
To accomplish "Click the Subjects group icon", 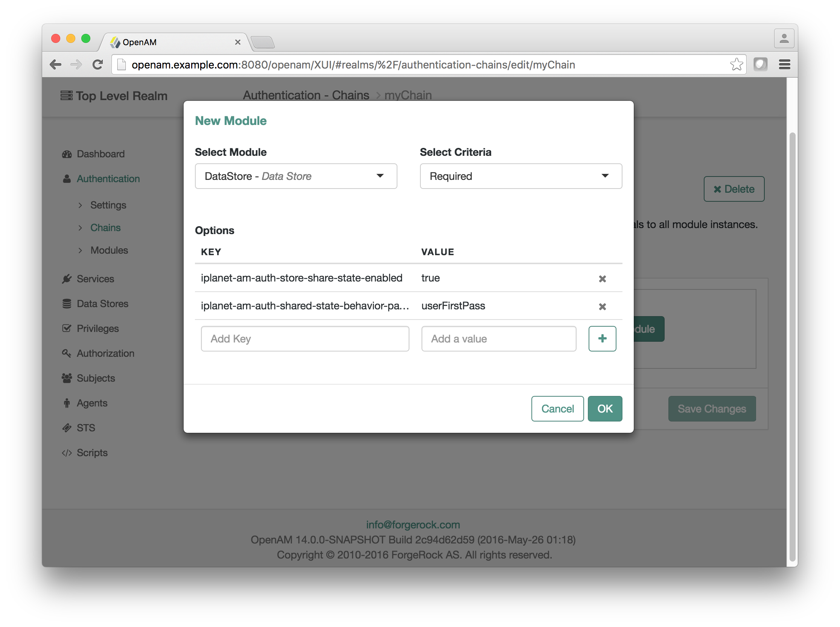I will coord(67,378).
